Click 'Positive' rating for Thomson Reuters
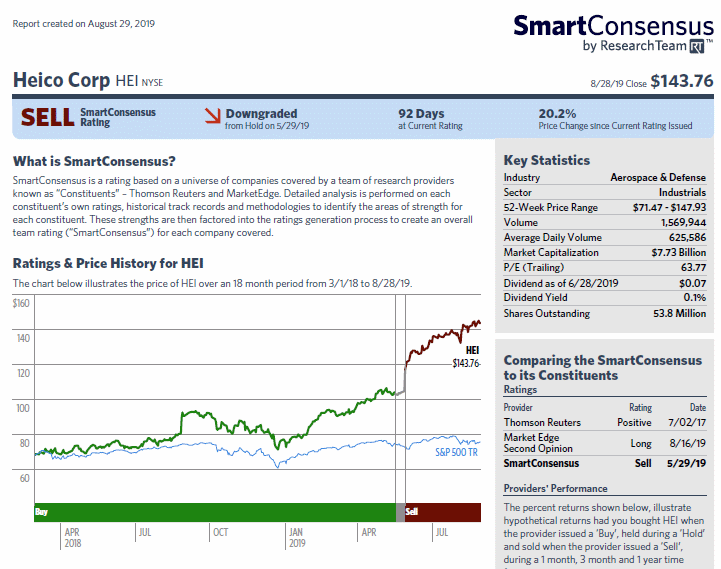This screenshot has height=569, width=721. coord(634,422)
